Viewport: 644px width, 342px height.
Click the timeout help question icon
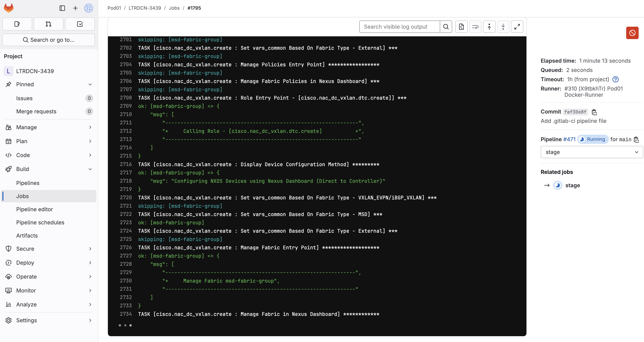(615, 80)
